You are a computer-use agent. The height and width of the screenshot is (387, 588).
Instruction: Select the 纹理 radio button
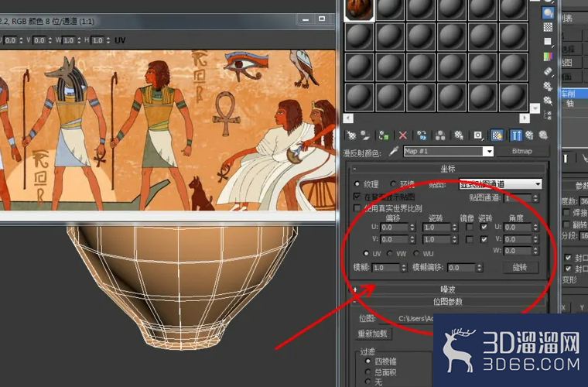[357, 184]
